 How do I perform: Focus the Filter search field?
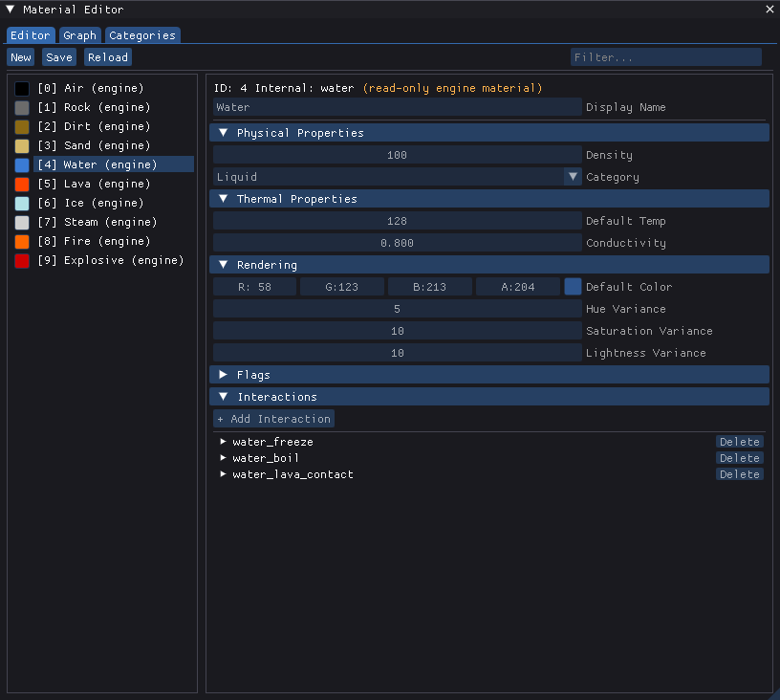click(x=665, y=57)
